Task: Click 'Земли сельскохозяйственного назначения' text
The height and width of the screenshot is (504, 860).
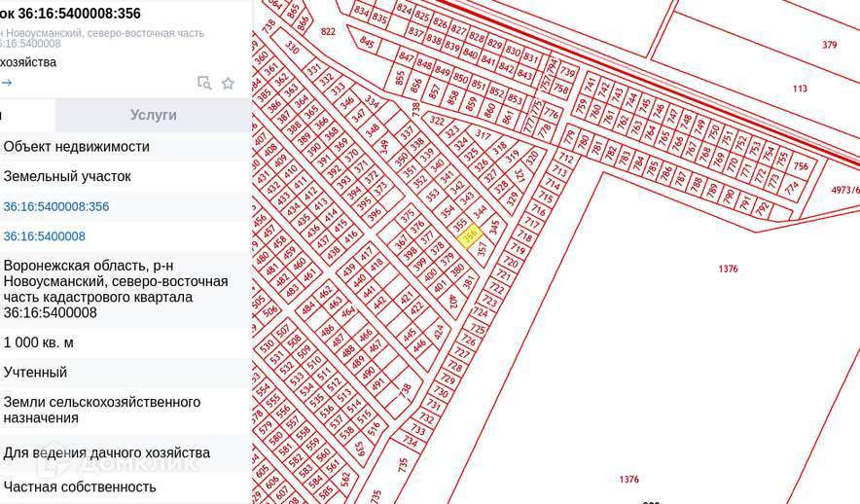Action: coord(102,410)
